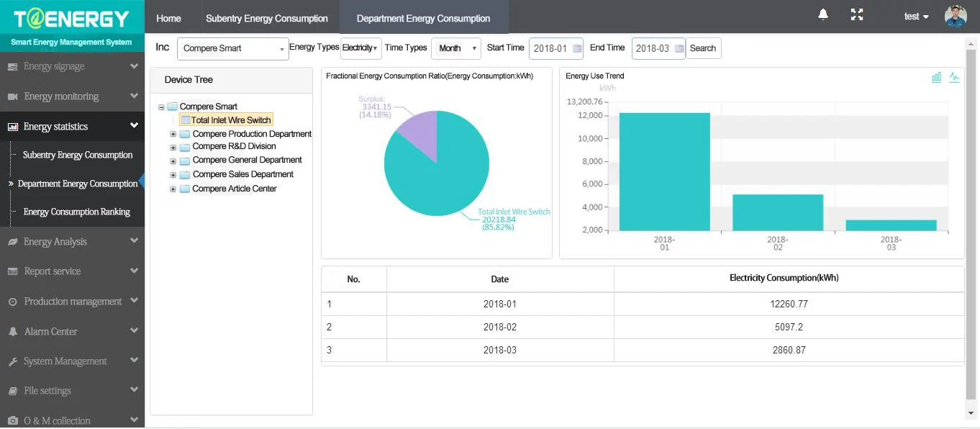Screen dimensions: 980x429
Task: Expand File settings sidebar menu
Action: click(x=72, y=390)
